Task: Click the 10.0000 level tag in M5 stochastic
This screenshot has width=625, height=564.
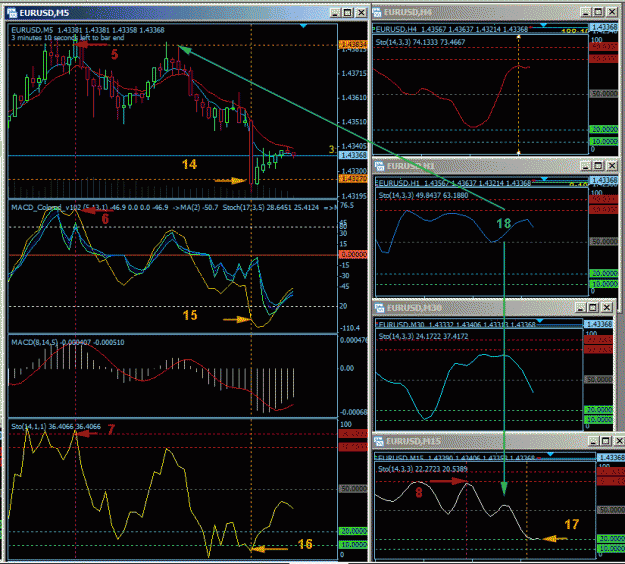Action: pos(353,545)
